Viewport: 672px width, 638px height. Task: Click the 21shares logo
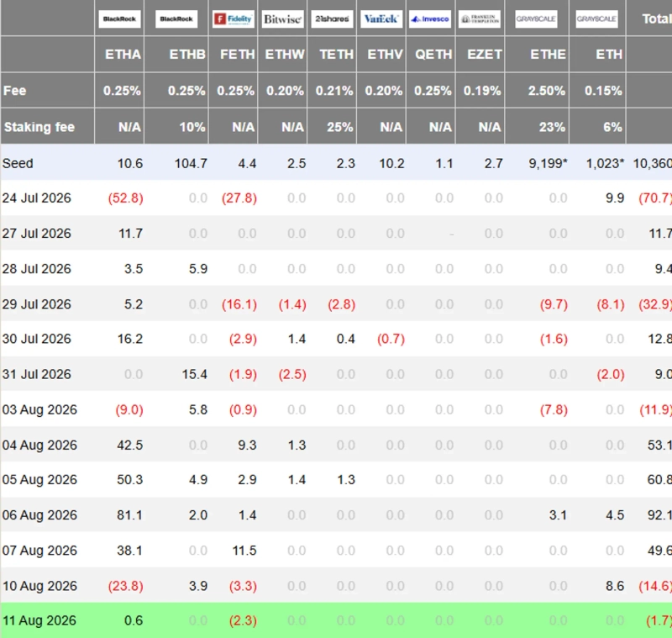click(332, 18)
